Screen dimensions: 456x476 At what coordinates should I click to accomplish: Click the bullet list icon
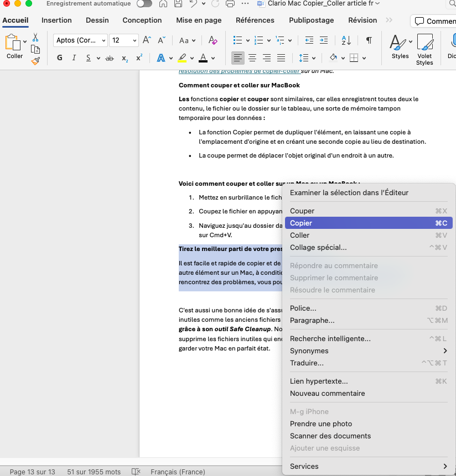pyautogui.click(x=237, y=40)
